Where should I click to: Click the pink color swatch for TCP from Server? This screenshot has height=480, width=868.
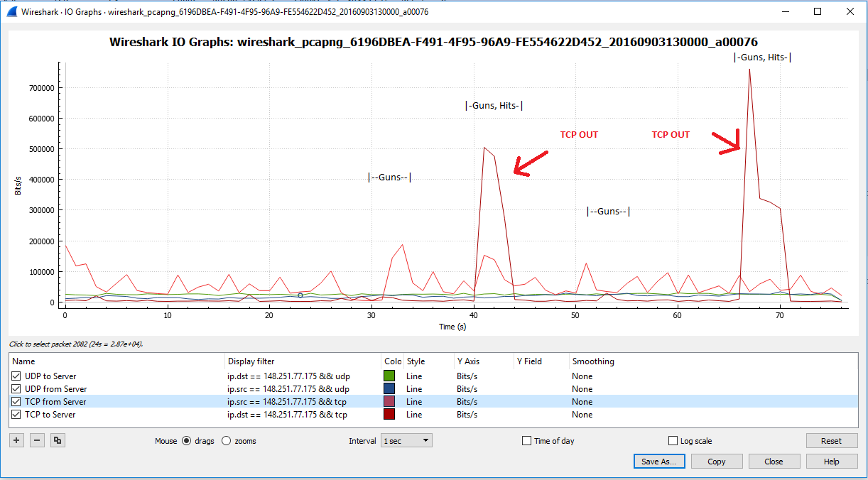(390, 402)
